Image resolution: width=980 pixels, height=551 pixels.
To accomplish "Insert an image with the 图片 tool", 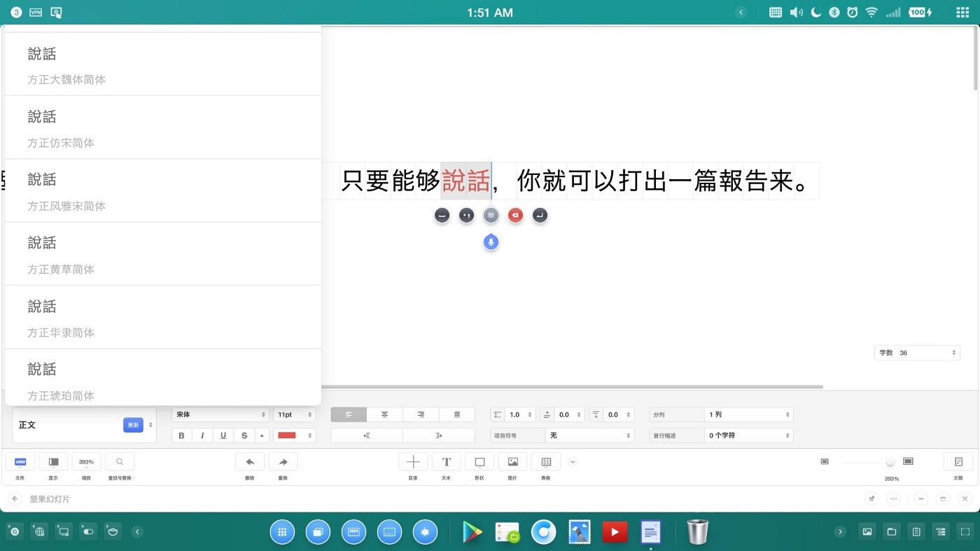I will pyautogui.click(x=512, y=462).
